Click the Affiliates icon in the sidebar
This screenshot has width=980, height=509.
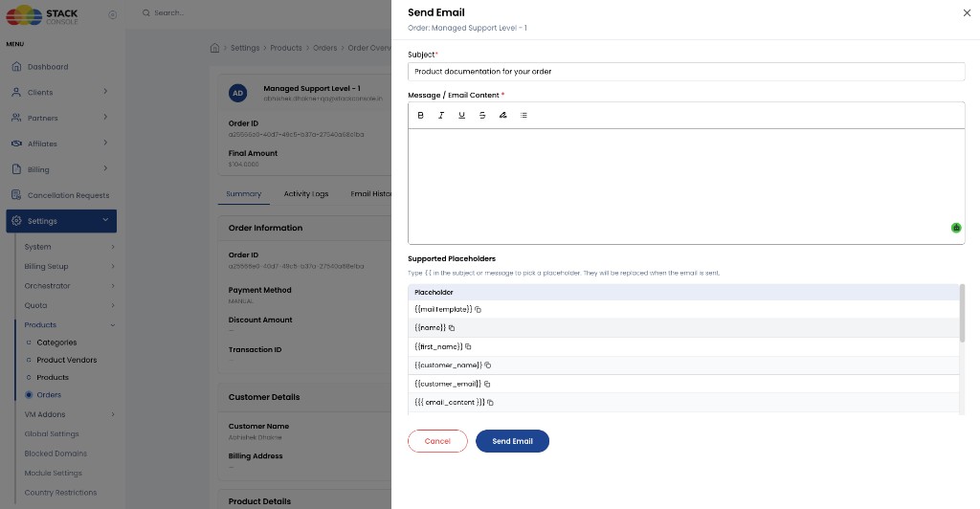(17, 144)
